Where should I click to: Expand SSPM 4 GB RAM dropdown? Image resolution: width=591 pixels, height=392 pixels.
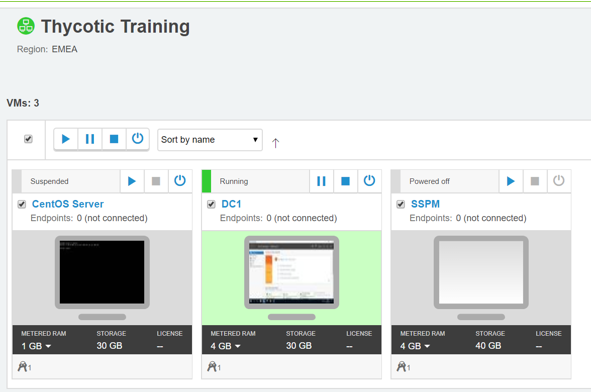(x=415, y=346)
